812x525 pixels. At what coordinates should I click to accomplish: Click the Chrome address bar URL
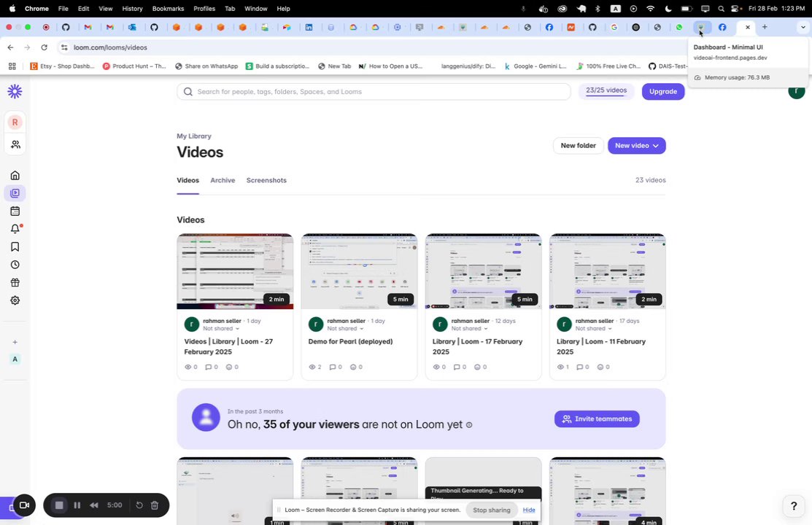tap(110, 47)
